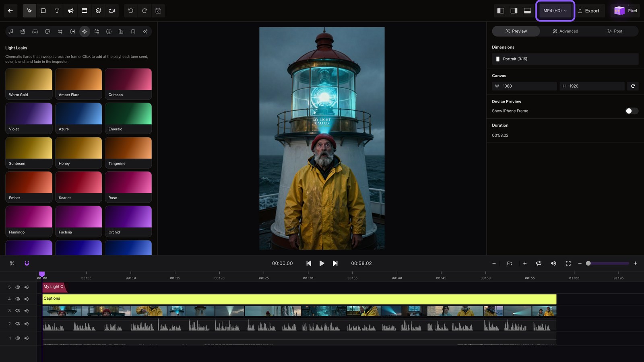
Task: Click the add video camera tool
Action: (112, 11)
